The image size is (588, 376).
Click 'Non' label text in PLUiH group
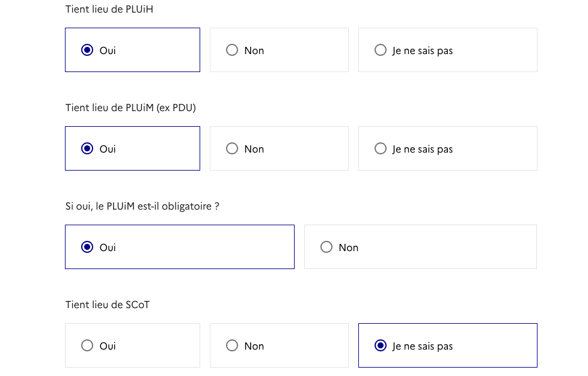click(254, 51)
